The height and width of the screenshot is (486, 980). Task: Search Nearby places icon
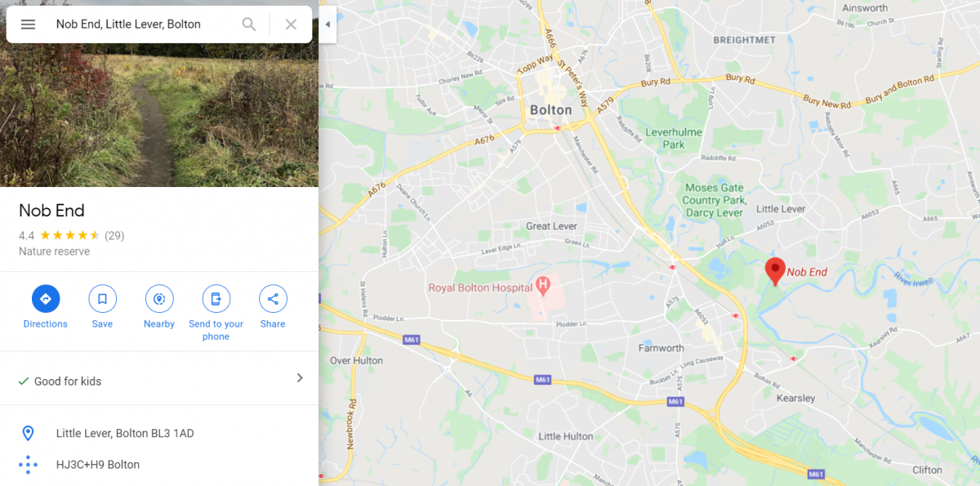click(x=159, y=299)
